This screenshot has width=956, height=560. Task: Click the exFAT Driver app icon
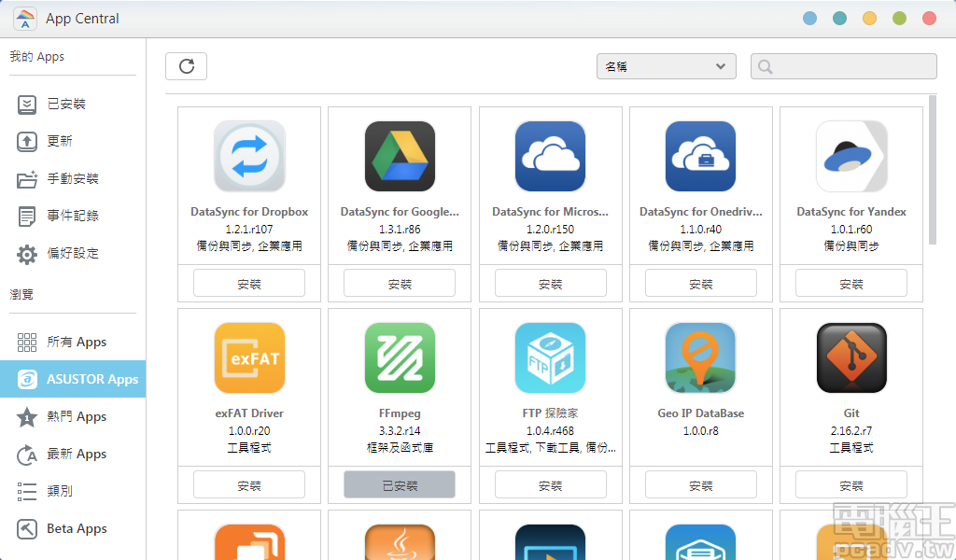tap(249, 357)
